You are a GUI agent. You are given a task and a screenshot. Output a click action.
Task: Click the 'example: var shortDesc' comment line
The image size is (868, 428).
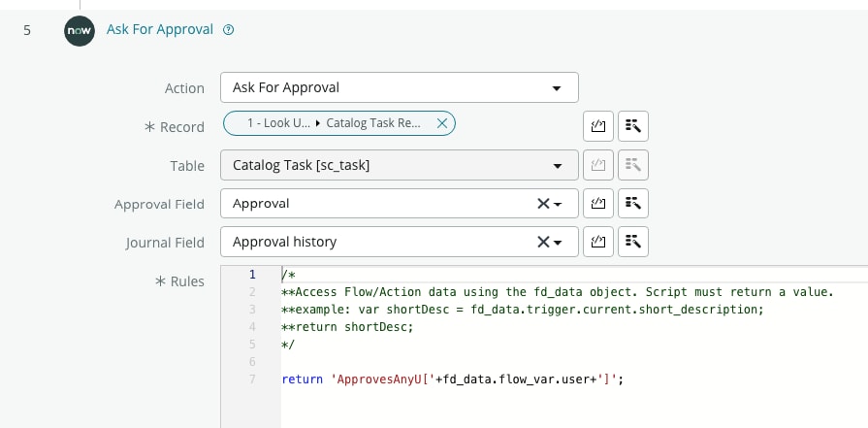[x=523, y=310]
